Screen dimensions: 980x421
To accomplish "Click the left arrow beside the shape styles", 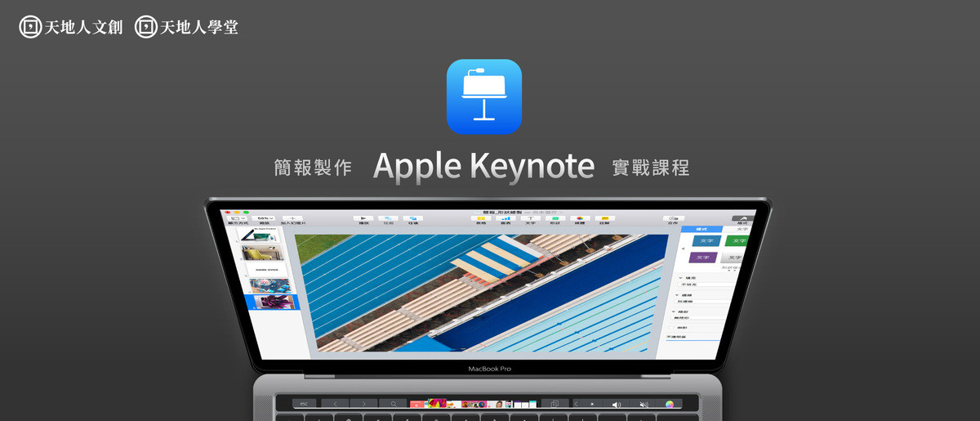I will (684, 249).
